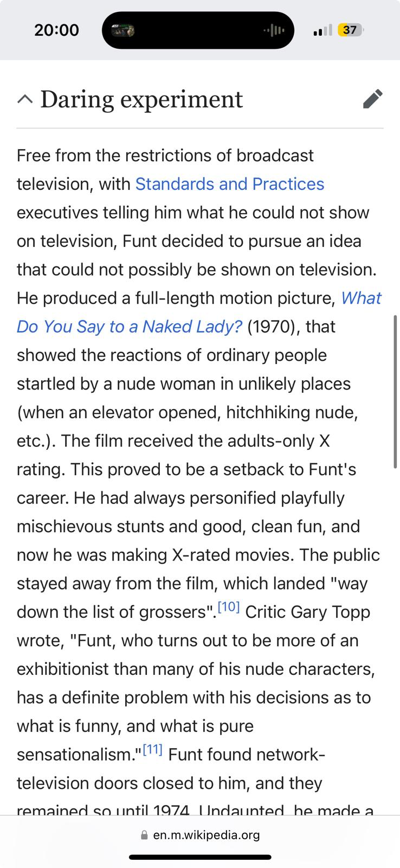This screenshot has width=400, height=868.
Task: Tap the audio waveform in Dynamic Island
Action: [x=274, y=30]
